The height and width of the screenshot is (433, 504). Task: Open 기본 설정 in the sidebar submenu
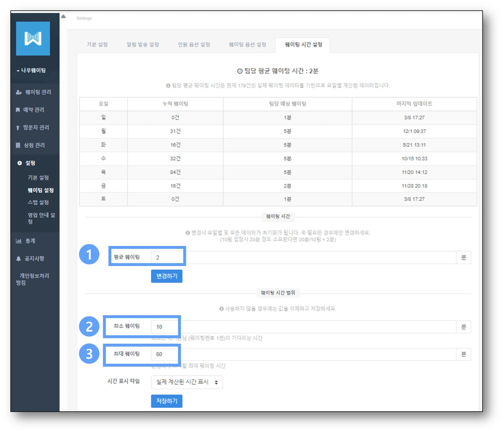coord(38,178)
